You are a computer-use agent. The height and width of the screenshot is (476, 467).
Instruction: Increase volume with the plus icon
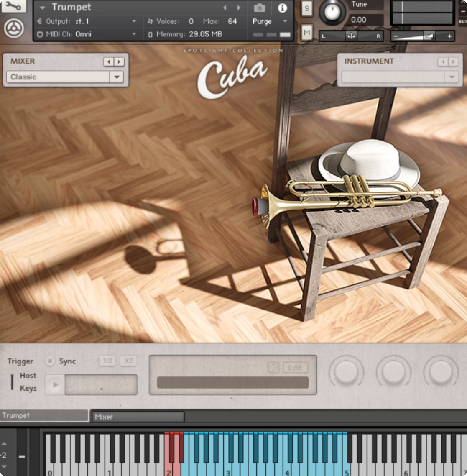tap(449, 36)
